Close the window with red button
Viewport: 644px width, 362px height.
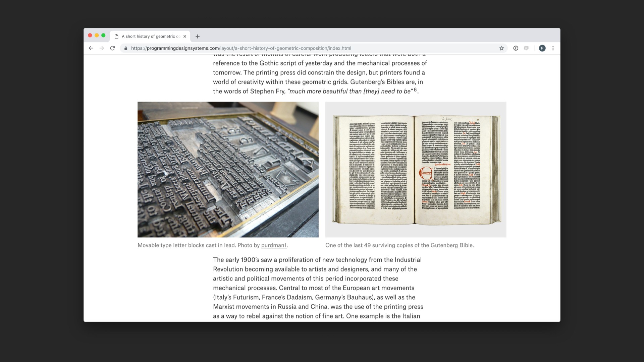point(90,36)
